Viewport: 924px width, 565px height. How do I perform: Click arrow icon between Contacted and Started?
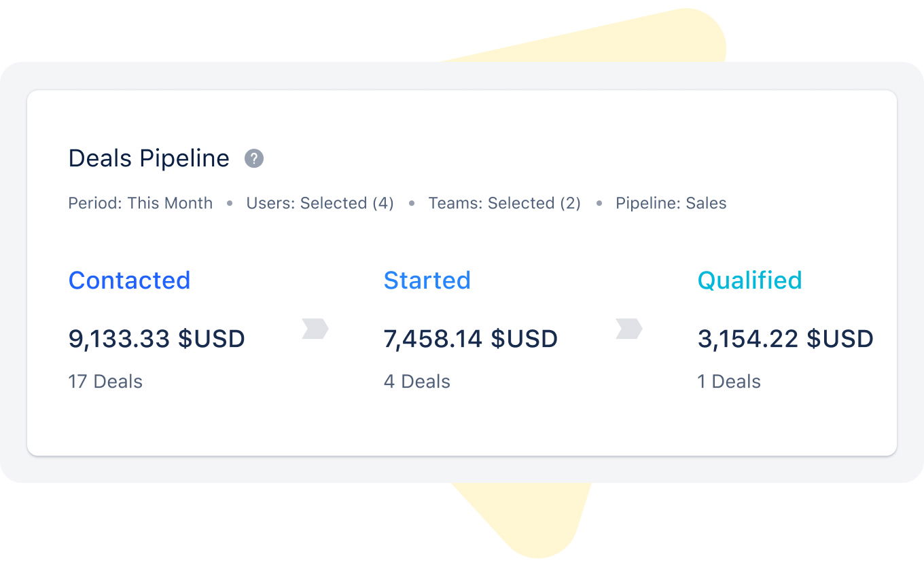pos(315,329)
